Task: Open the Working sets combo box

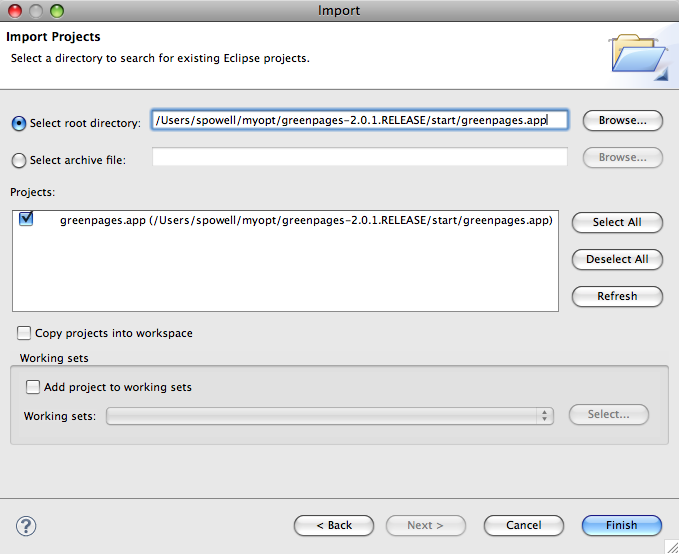Action: pyautogui.click(x=330, y=416)
